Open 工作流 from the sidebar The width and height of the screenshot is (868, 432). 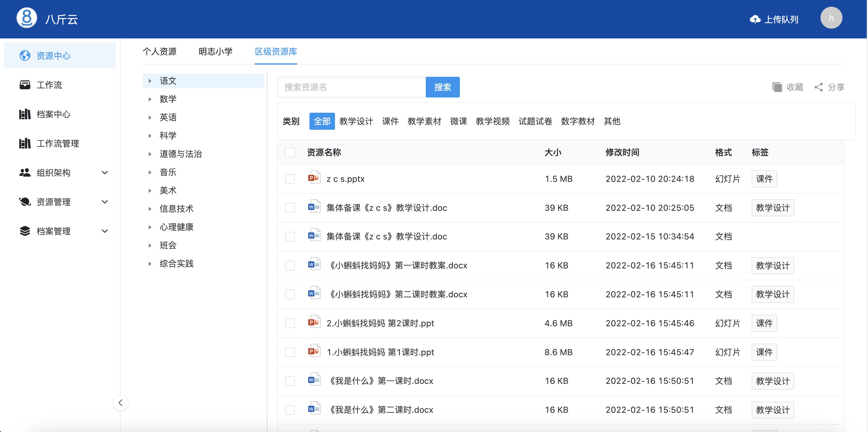49,85
